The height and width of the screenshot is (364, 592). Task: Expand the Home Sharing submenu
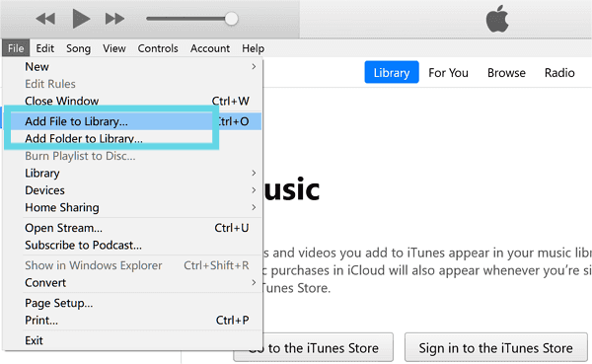[132, 207]
